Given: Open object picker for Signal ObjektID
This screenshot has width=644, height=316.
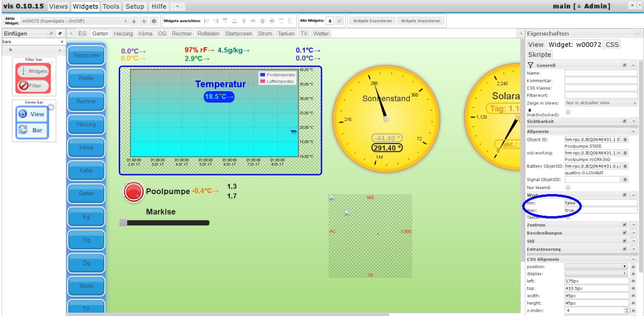Looking at the screenshot, I should 626,179.
